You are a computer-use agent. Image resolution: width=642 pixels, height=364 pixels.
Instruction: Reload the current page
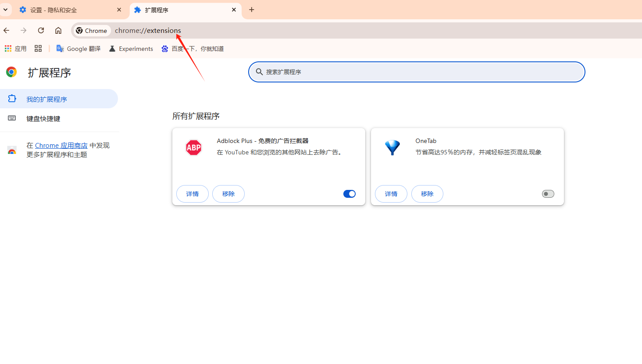(41, 30)
